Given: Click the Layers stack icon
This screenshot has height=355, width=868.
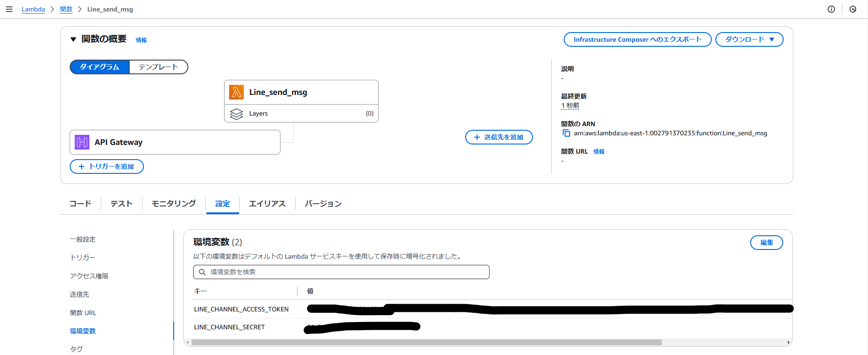Looking at the screenshot, I should [x=236, y=114].
